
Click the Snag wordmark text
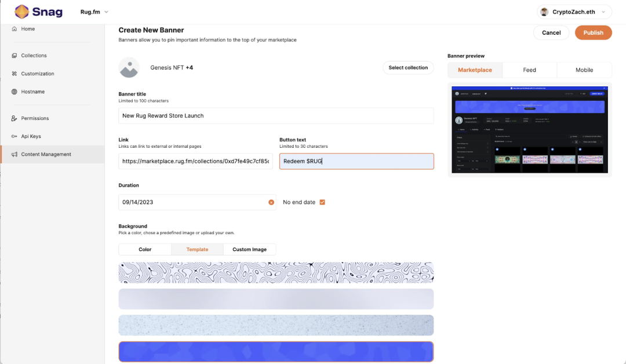point(48,12)
